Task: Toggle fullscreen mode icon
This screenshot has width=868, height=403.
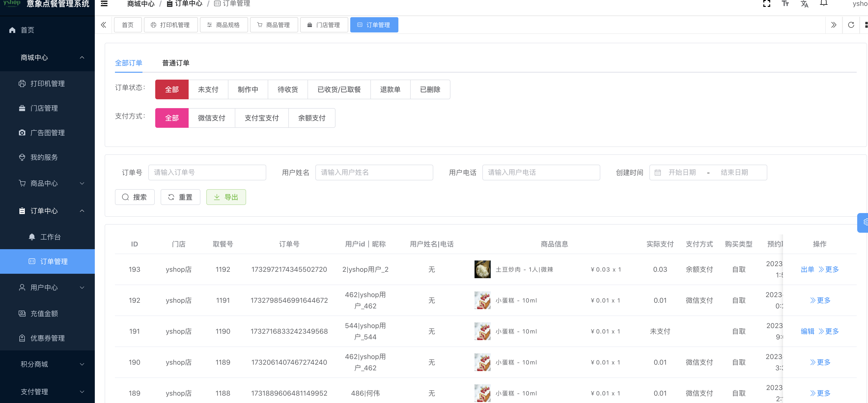Action: [767, 4]
